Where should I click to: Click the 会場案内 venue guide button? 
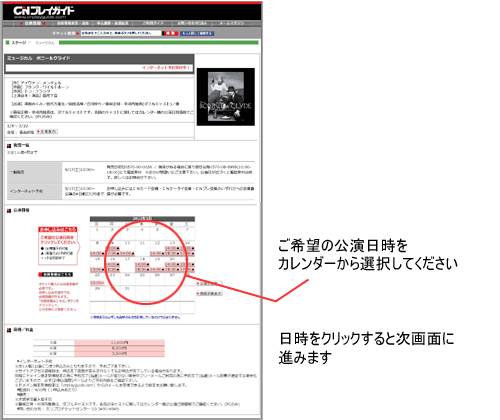pos(47,132)
